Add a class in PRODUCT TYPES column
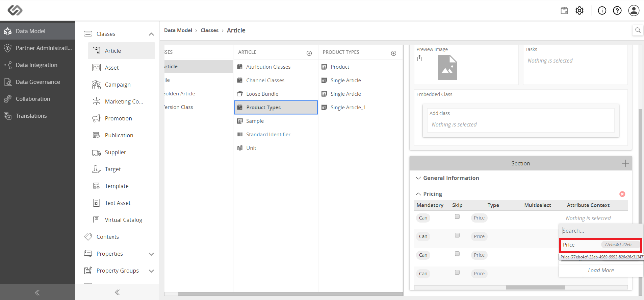This screenshot has height=300, width=644. point(393,53)
